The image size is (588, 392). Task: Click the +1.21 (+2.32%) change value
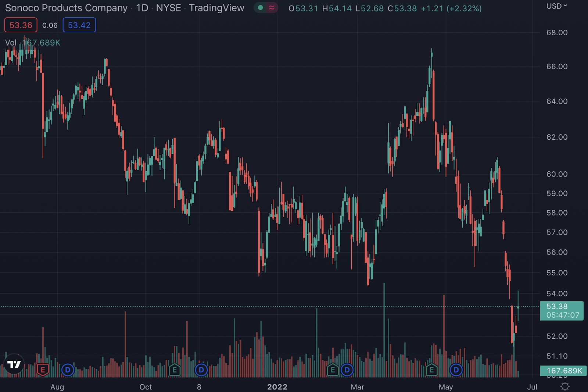pyautogui.click(x=451, y=8)
